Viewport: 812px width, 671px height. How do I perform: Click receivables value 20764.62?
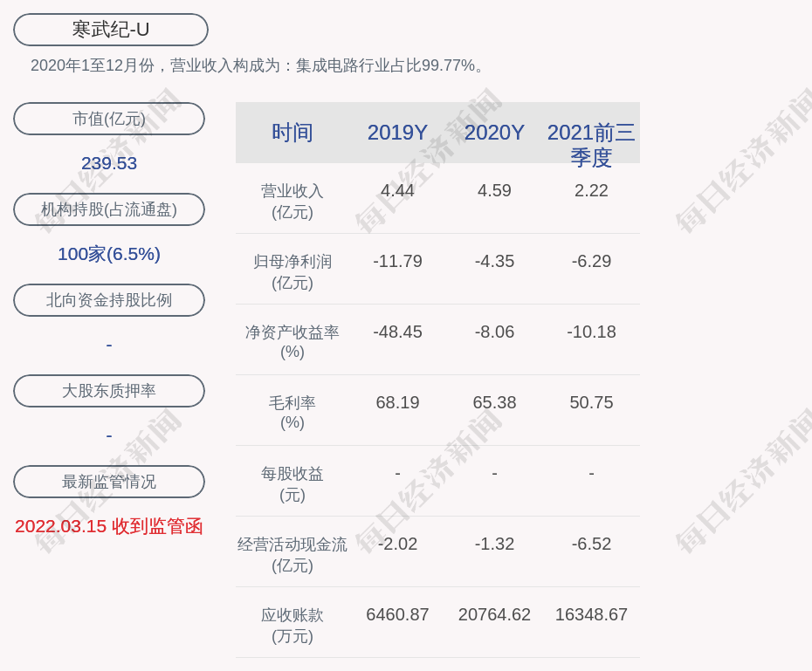[494, 614]
